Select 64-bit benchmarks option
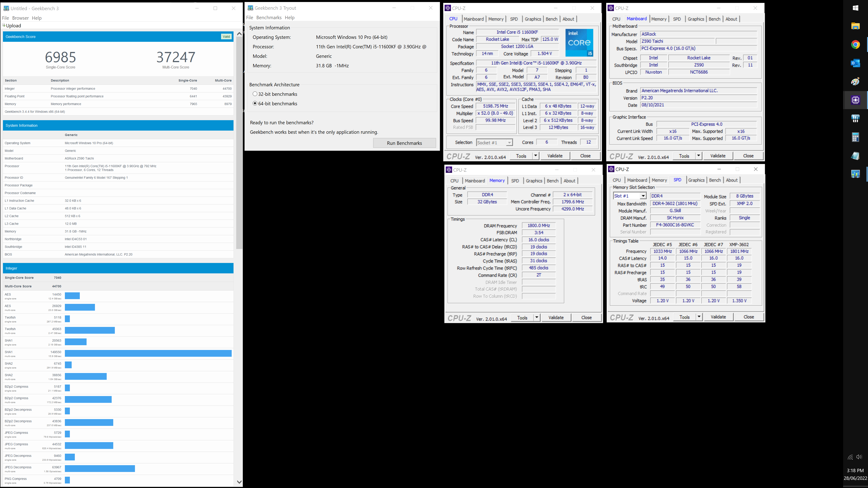This screenshot has height=488, width=868. click(255, 103)
